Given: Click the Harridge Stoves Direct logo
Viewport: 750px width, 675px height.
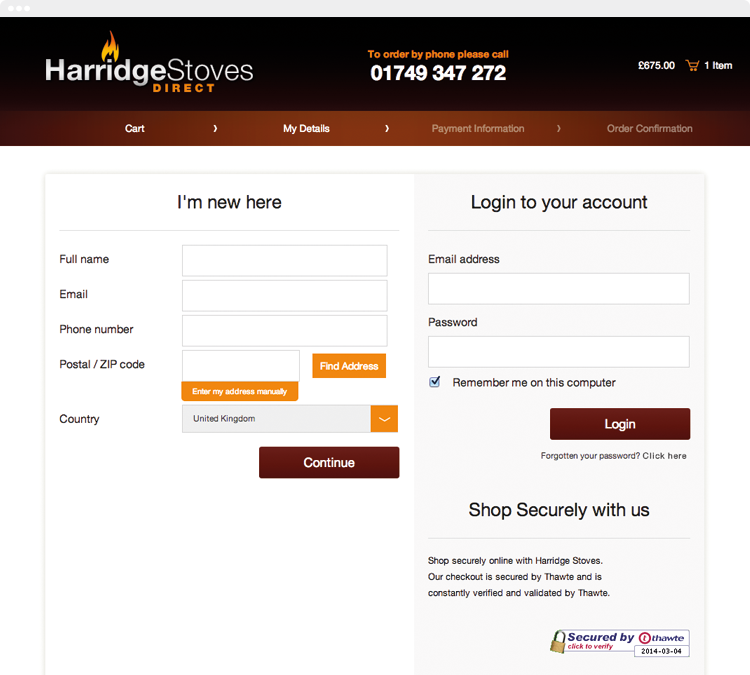Looking at the screenshot, I should point(149,62).
